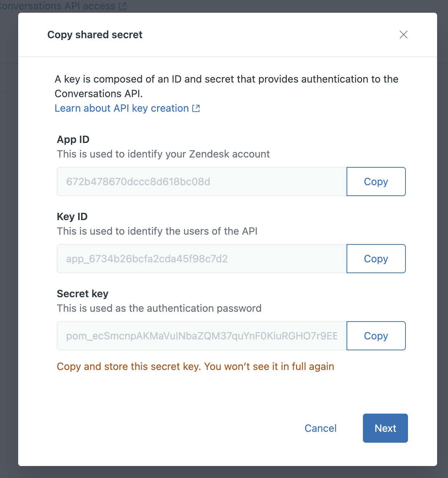Copy the Secret key value
Viewport: 448px width, 478px height.
[x=376, y=336]
